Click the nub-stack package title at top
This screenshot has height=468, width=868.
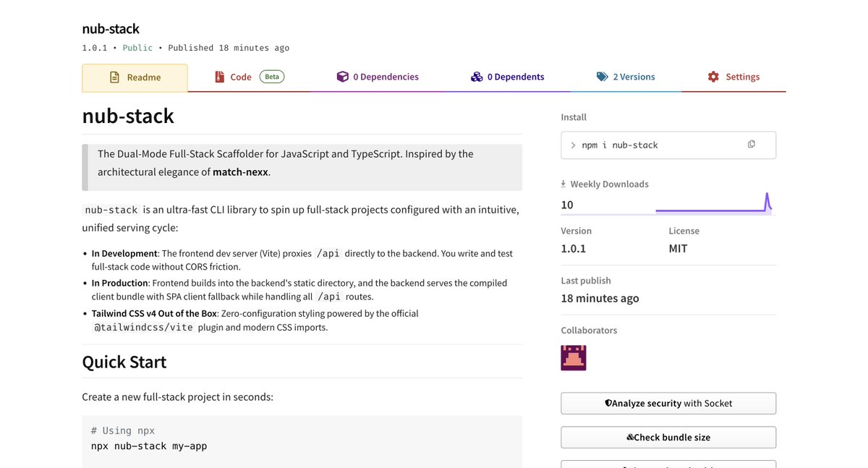[111, 29]
